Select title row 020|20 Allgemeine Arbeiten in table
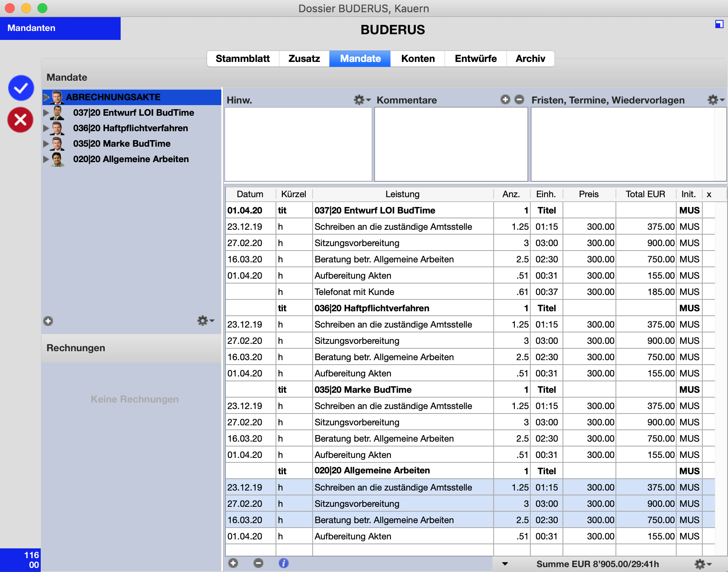Screen dimensions: 728x572 pyautogui.click(x=470, y=471)
